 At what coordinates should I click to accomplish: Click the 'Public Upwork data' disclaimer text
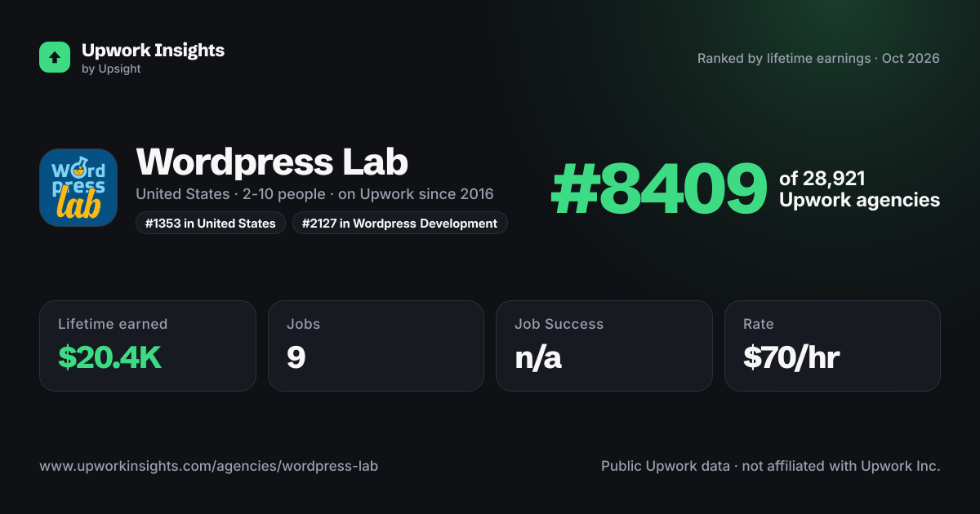coord(771,466)
